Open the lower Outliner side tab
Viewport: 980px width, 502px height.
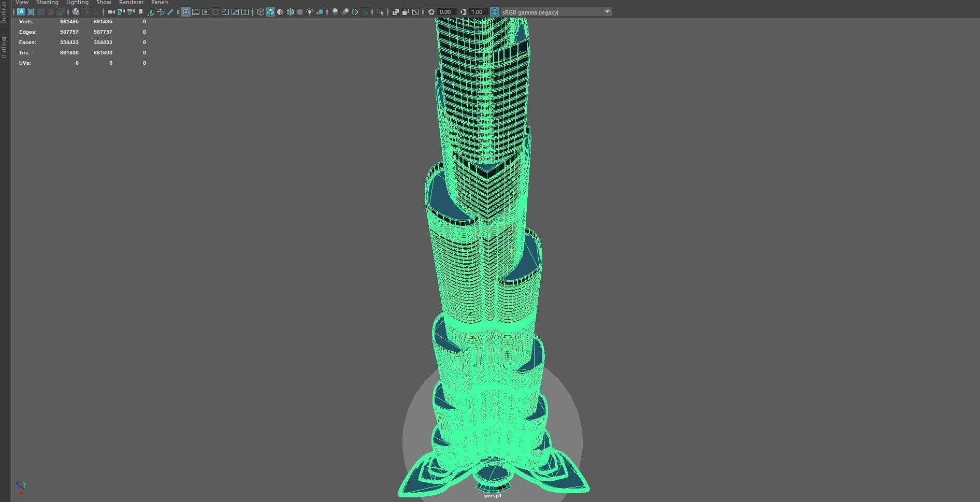tap(4, 47)
